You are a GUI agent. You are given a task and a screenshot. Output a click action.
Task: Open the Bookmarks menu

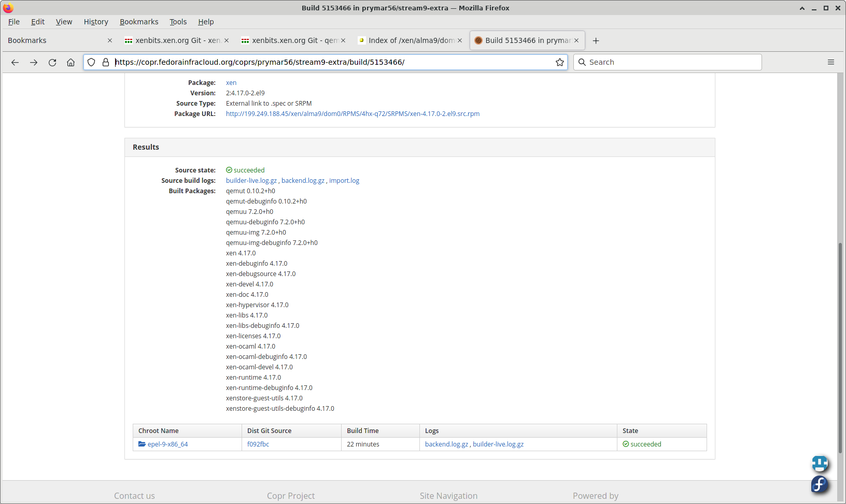point(139,22)
